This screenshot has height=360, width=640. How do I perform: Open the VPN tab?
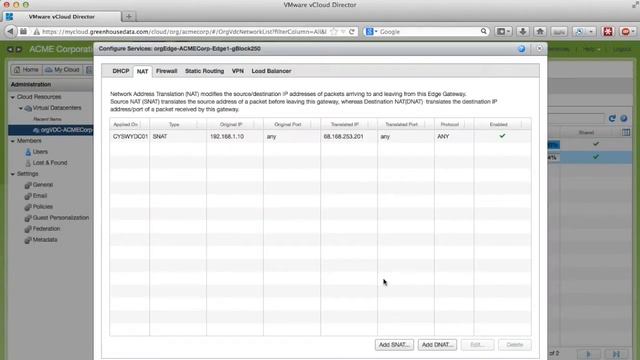238,71
